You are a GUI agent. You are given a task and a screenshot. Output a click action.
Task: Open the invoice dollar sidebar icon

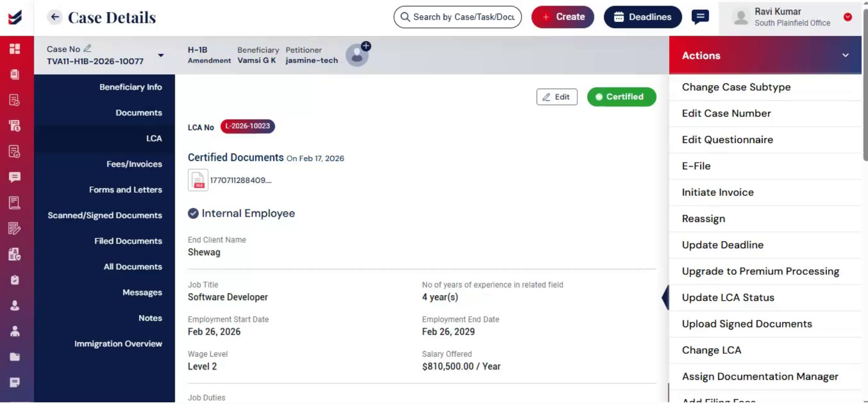(x=15, y=126)
